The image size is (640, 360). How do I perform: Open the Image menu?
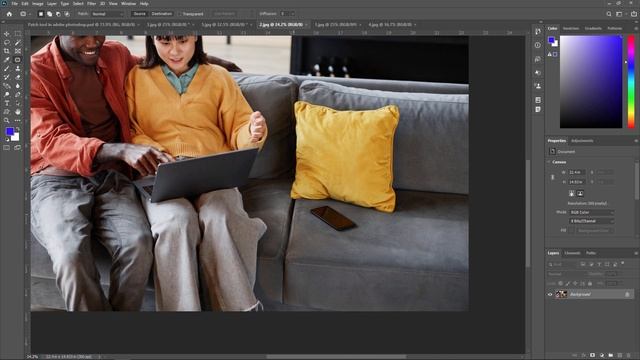point(38,4)
